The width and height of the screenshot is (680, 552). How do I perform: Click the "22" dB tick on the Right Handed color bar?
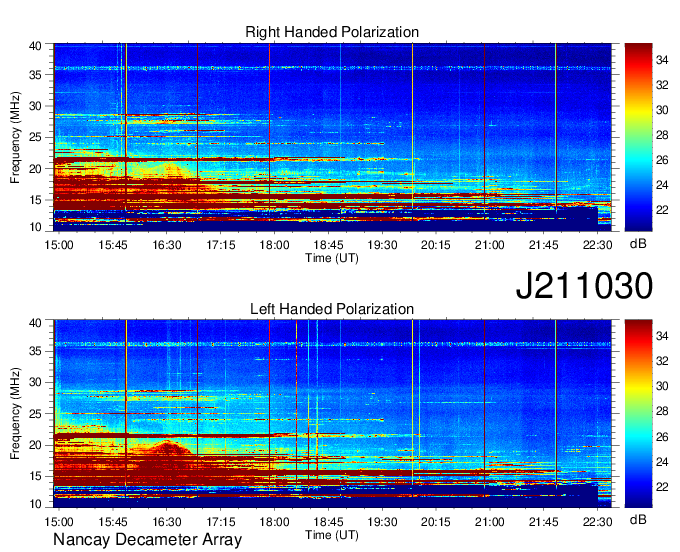(662, 210)
